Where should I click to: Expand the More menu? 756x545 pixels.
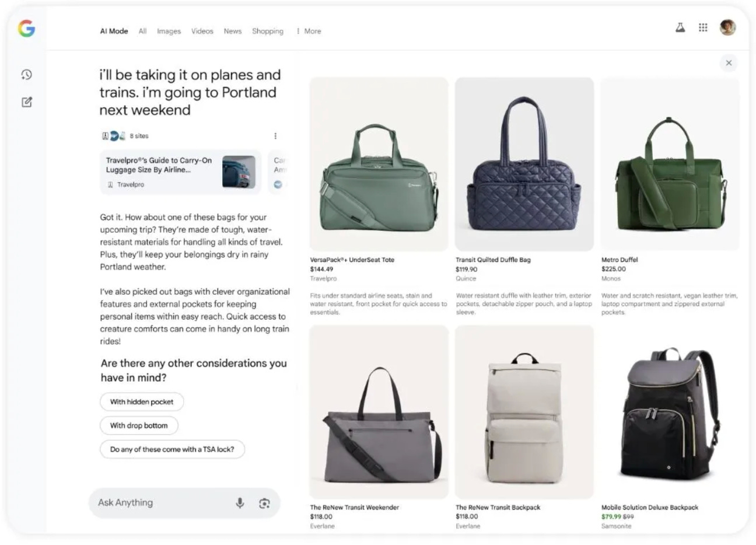309,31
